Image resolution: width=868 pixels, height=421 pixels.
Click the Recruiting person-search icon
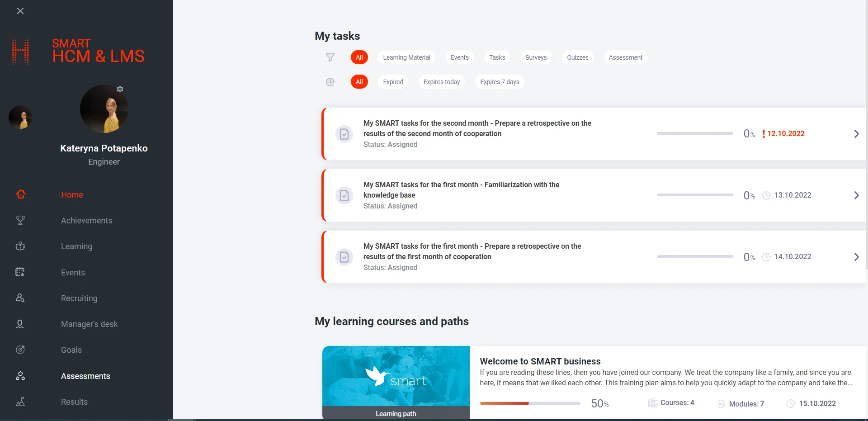[x=20, y=298]
